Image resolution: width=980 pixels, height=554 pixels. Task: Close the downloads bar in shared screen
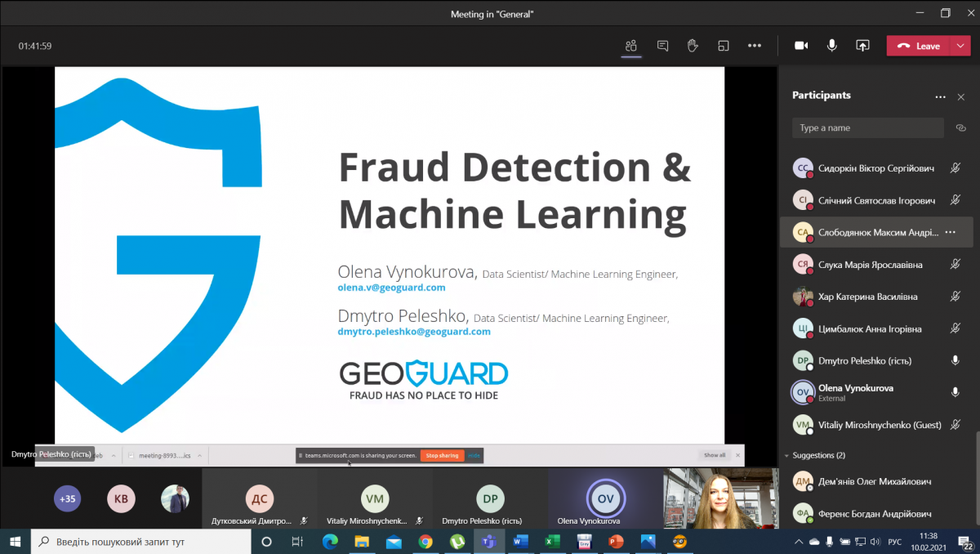click(x=737, y=455)
